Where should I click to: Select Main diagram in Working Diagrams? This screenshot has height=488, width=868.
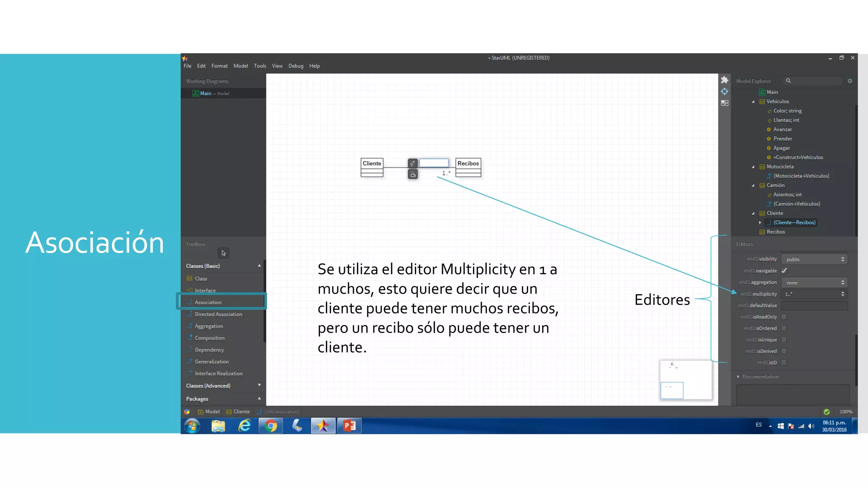(223, 94)
